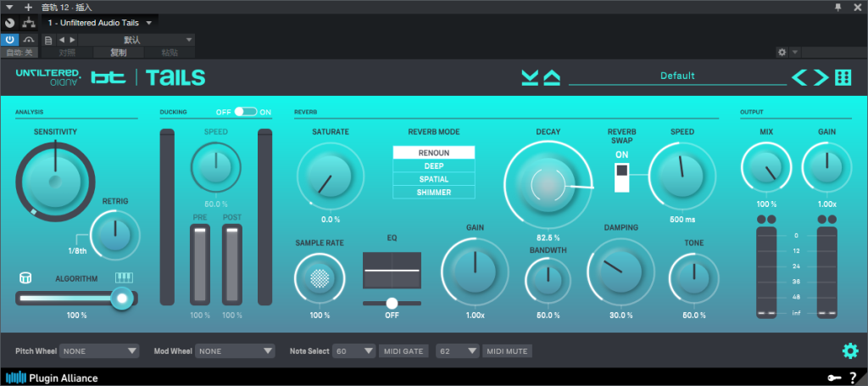
Task: Click the EQ OFF slider handle
Action: (x=392, y=303)
